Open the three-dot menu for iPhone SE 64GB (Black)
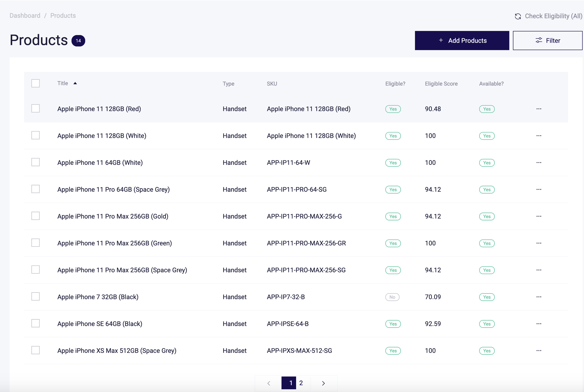 tap(539, 324)
